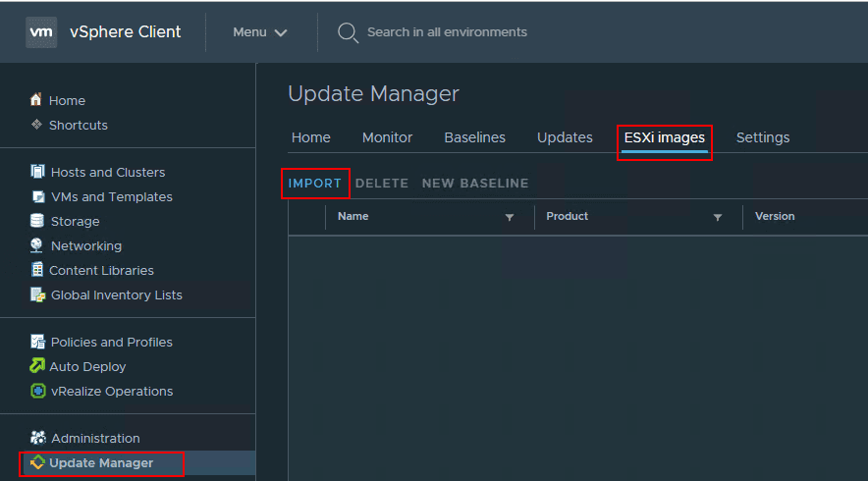Sort by the Name column header
The height and width of the screenshot is (481, 868).
[353, 216]
